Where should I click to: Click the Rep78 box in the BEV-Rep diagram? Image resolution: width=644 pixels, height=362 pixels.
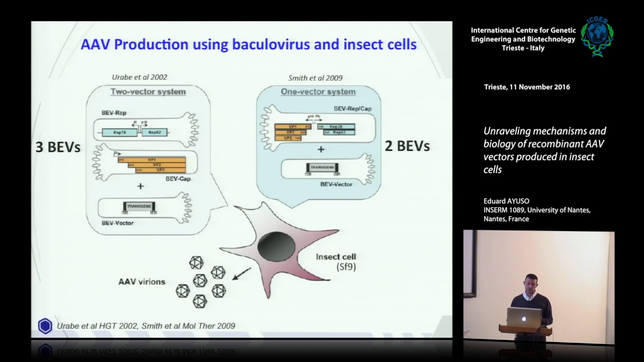[x=120, y=132]
